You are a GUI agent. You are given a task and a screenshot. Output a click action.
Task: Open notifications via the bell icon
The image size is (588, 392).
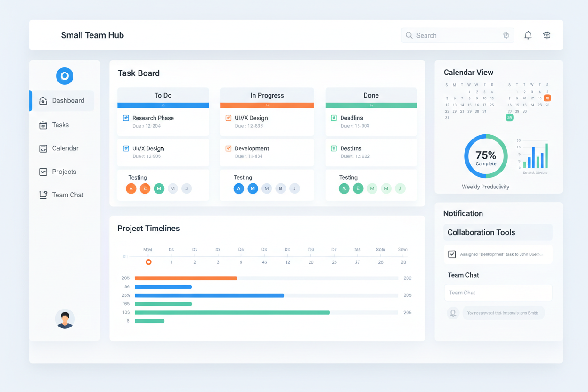point(528,35)
